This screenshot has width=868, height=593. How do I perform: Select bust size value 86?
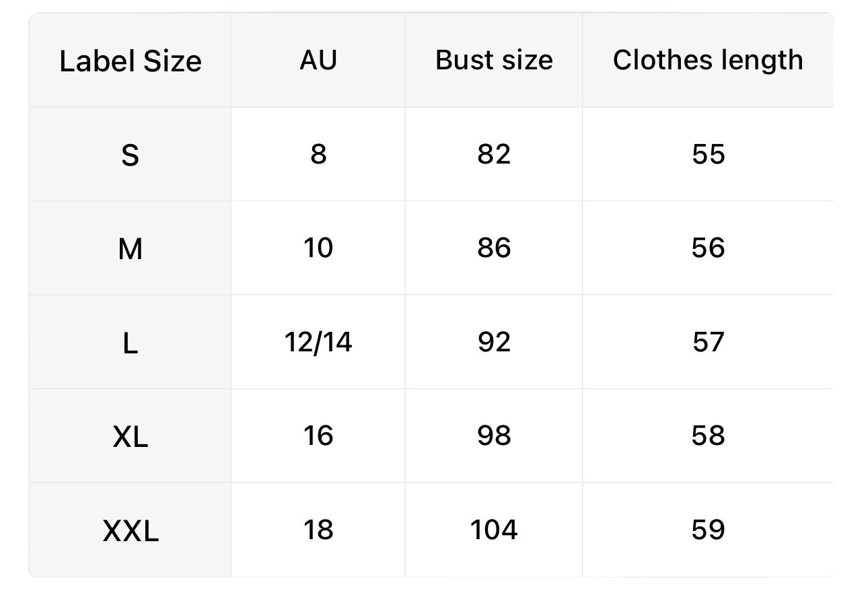pyautogui.click(x=494, y=248)
